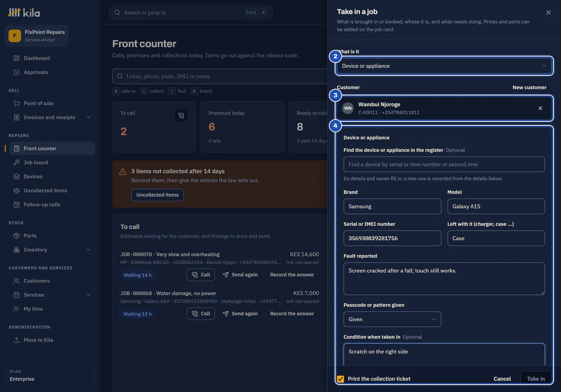Click the phone icon on To call card

coord(181,116)
